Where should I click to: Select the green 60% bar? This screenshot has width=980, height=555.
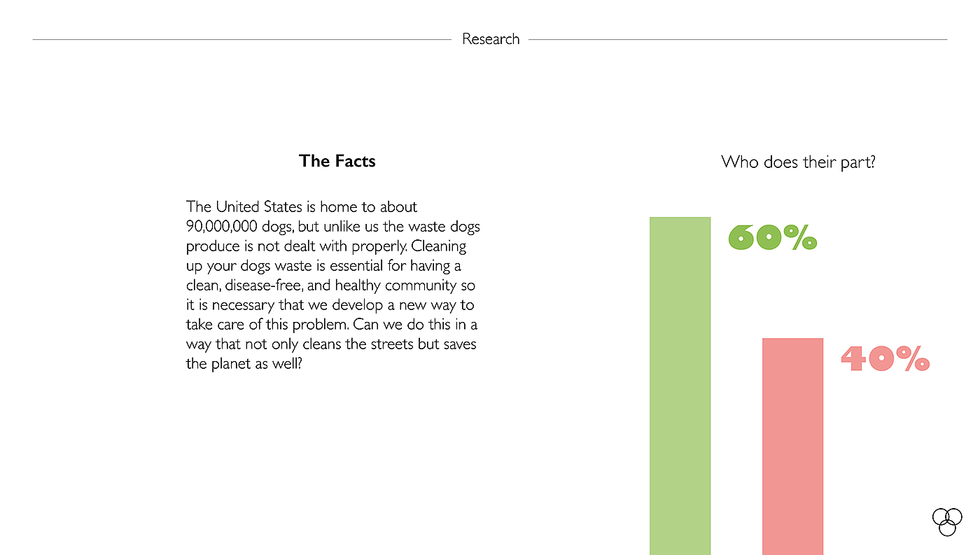[680, 385]
